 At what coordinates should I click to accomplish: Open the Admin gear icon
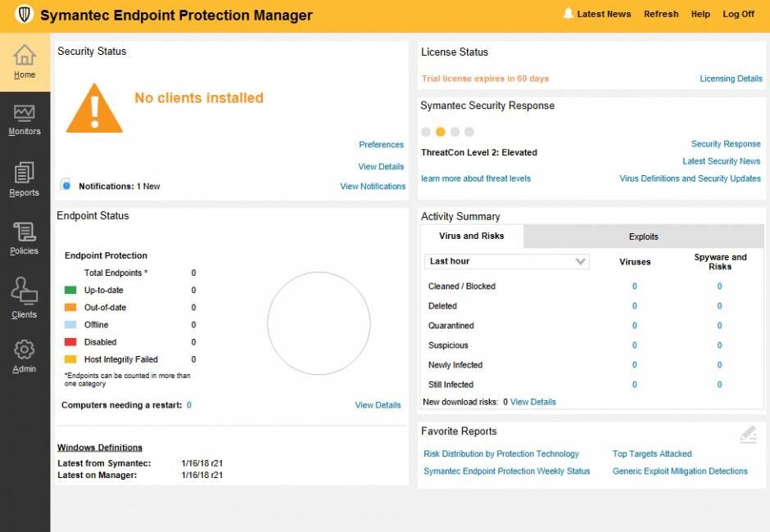[24, 349]
